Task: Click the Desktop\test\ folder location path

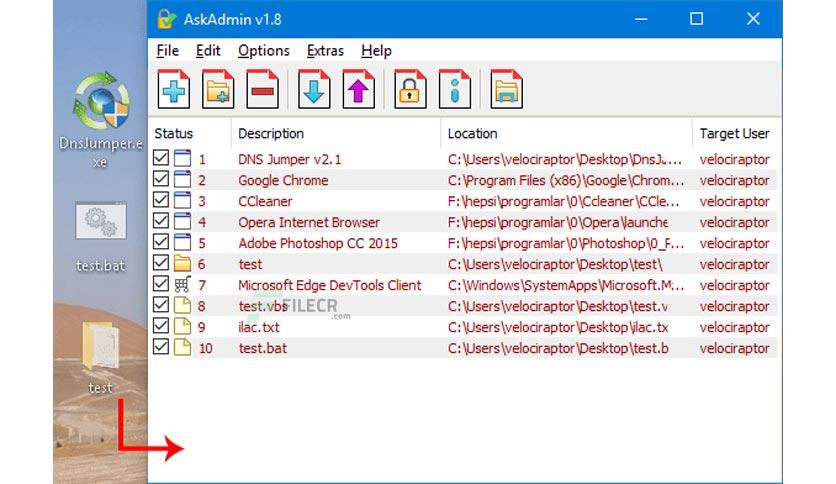Action: pos(554,264)
